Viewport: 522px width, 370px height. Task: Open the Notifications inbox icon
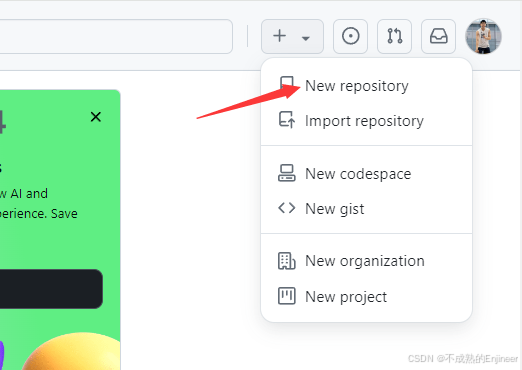438,36
